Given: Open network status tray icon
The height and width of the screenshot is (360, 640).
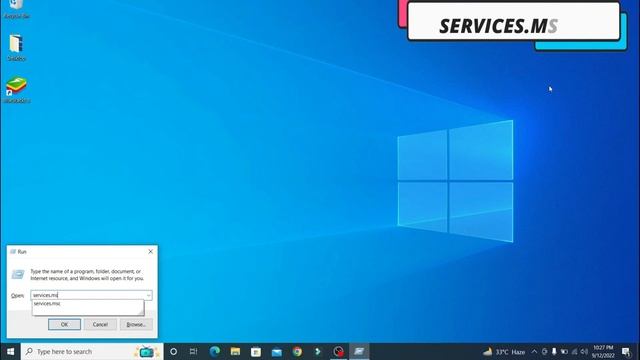Looking at the screenshot, I should pyautogui.click(x=574, y=351).
